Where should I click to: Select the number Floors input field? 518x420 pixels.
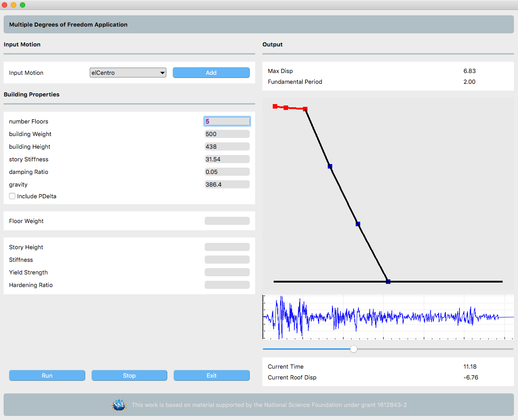[227, 121]
